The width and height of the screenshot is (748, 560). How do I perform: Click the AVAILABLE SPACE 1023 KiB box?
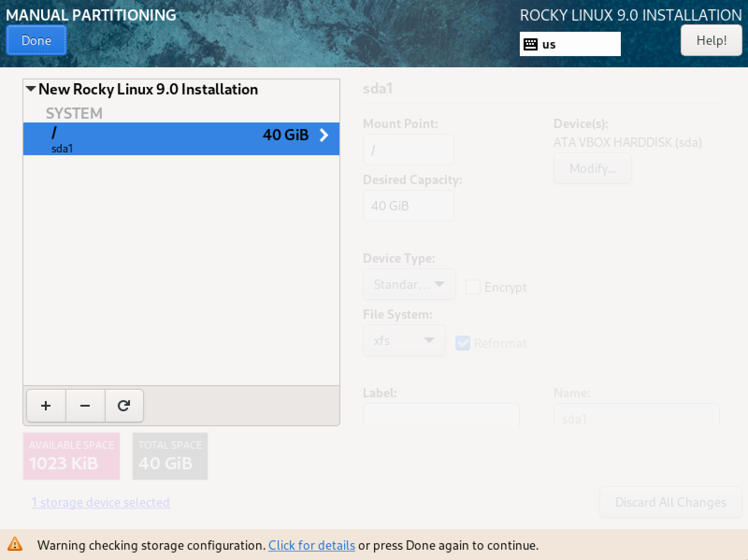coord(72,456)
